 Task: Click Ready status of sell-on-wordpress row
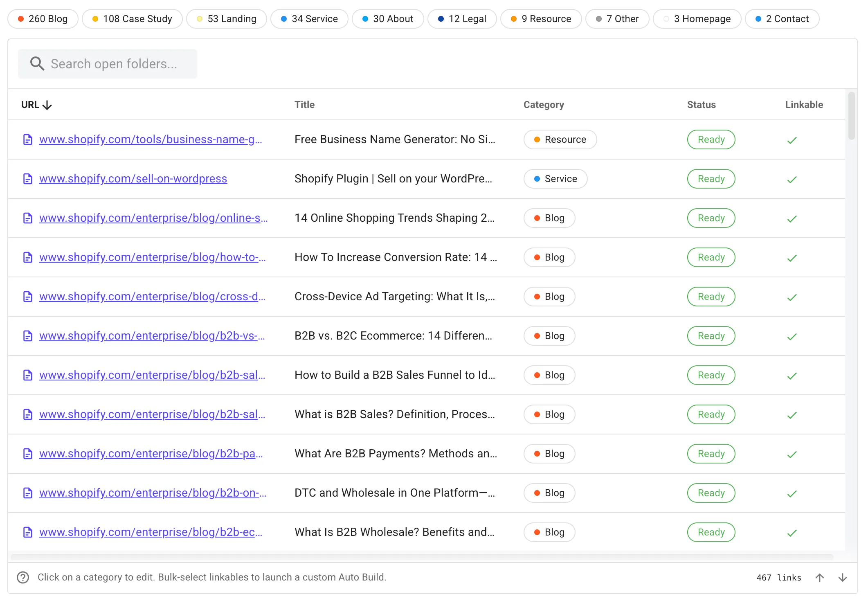tap(711, 179)
